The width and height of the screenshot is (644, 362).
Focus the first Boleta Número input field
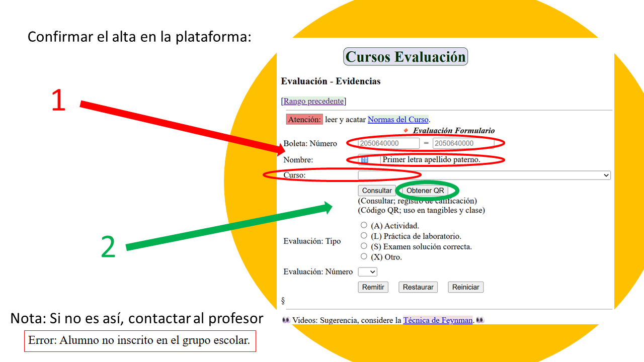pyautogui.click(x=388, y=143)
